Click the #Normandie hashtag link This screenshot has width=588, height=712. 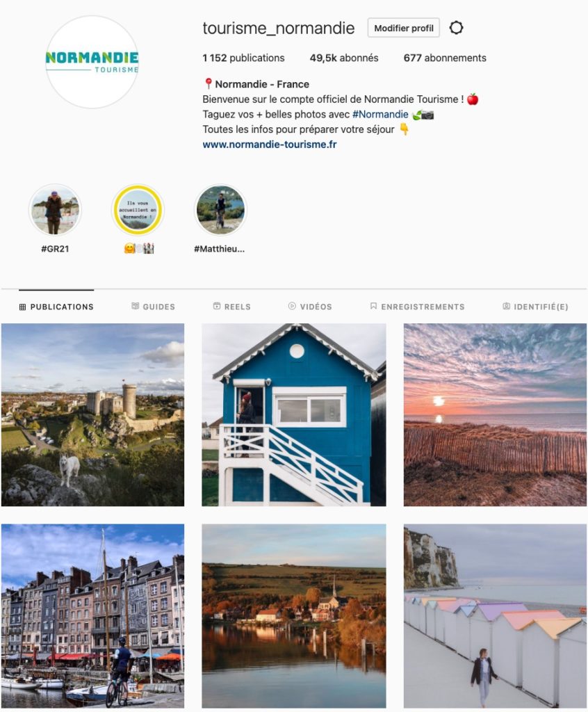coord(380,115)
